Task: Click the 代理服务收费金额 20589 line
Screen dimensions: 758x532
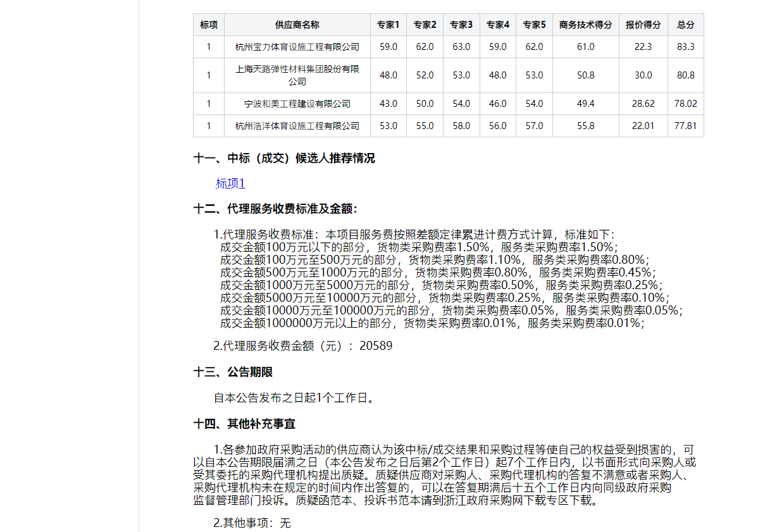Action: 302,346
